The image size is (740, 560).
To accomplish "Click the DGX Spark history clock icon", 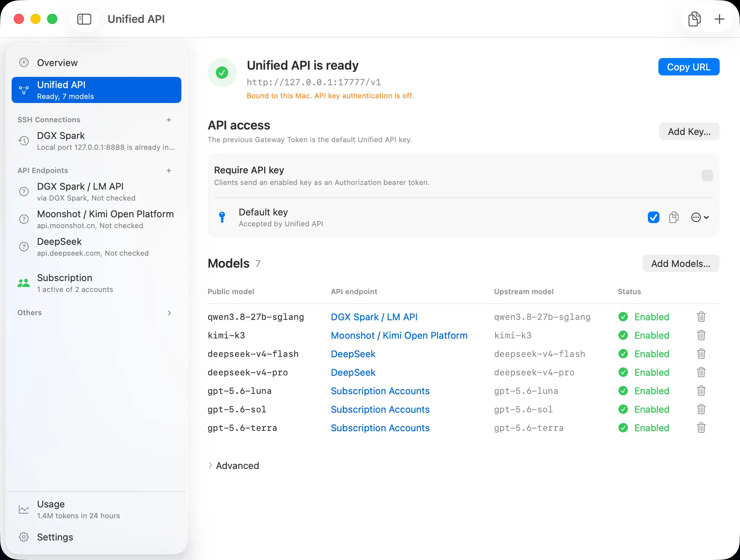I will (24, 141).
